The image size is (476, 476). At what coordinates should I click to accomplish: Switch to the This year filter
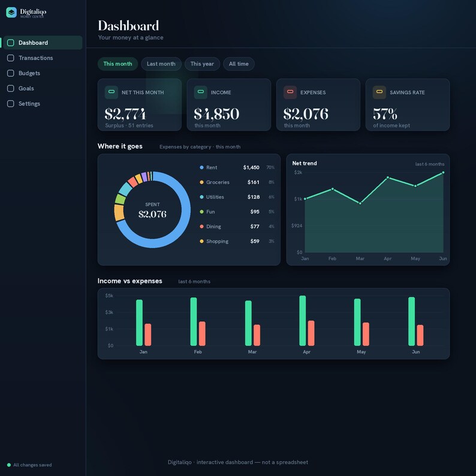pos(202,64)
